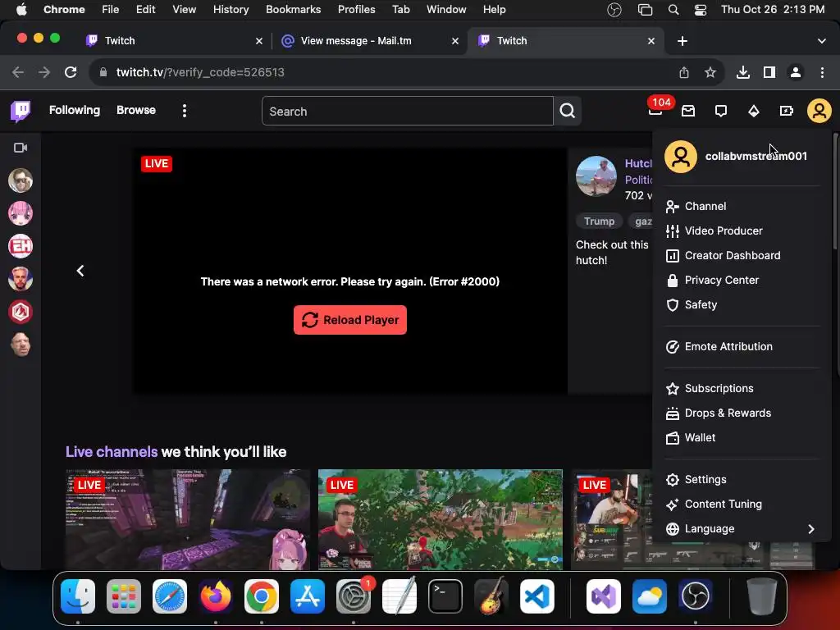
Task: Open the pink-haired anime channel avatar
Action: pos(21,213)
